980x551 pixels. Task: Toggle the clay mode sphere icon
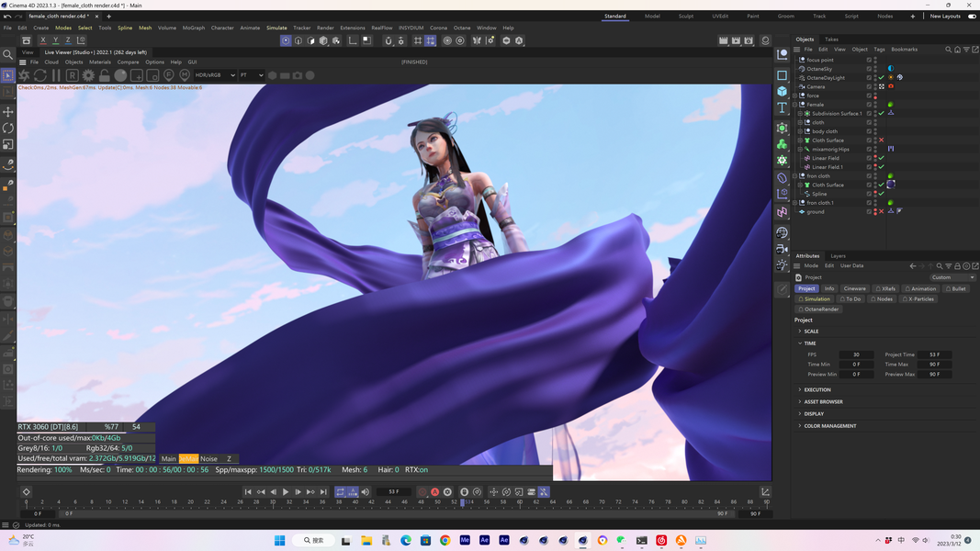(x=120, y=75)
